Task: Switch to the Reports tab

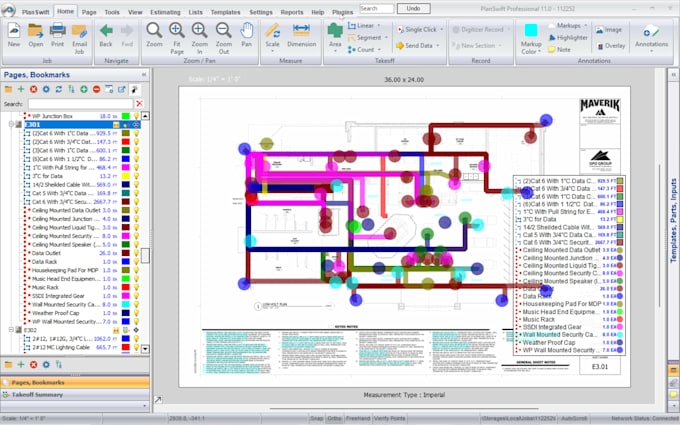Action: coord(292,12)
